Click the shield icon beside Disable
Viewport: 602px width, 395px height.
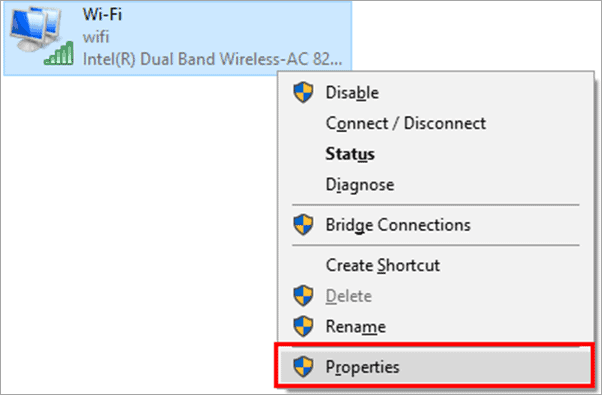pos(303,93)
